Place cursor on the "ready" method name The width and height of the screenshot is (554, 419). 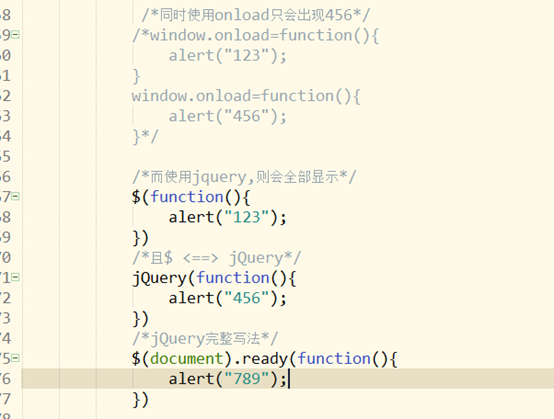(x=265, y=359)
